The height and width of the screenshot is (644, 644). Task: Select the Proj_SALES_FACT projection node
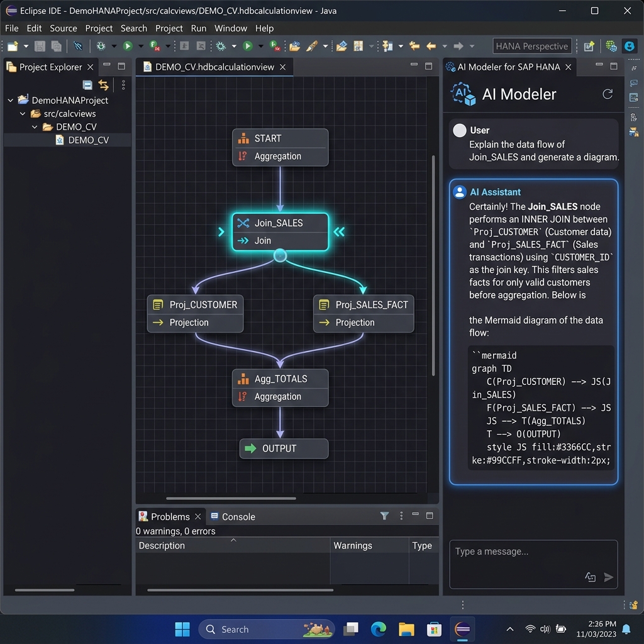pos(364,313)
